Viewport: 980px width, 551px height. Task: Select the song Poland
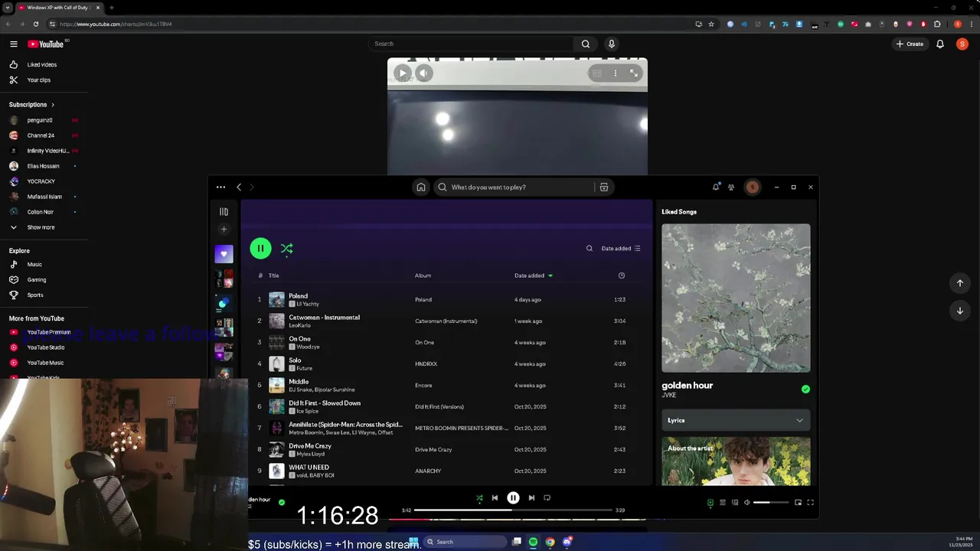pos(298,295)
